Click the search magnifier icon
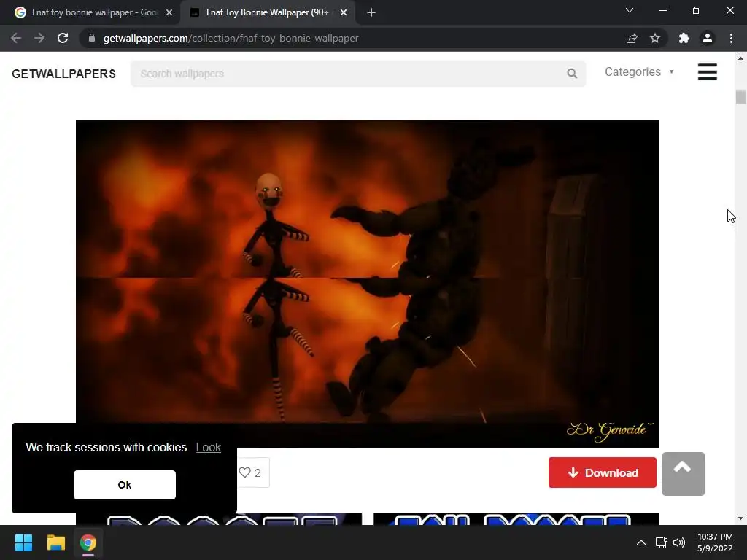The image size is (747, 560). point(572,74)
